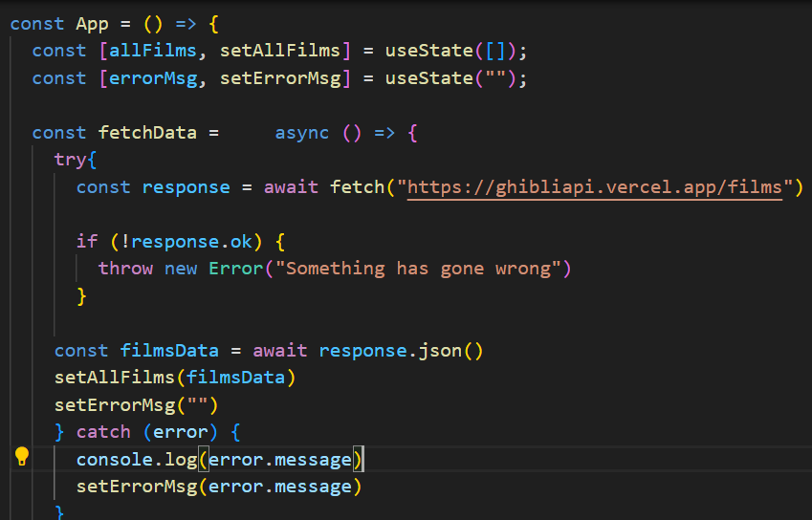The image size is (812, 520).
Task: Click the throw keyword
Action: coord(125,269)
